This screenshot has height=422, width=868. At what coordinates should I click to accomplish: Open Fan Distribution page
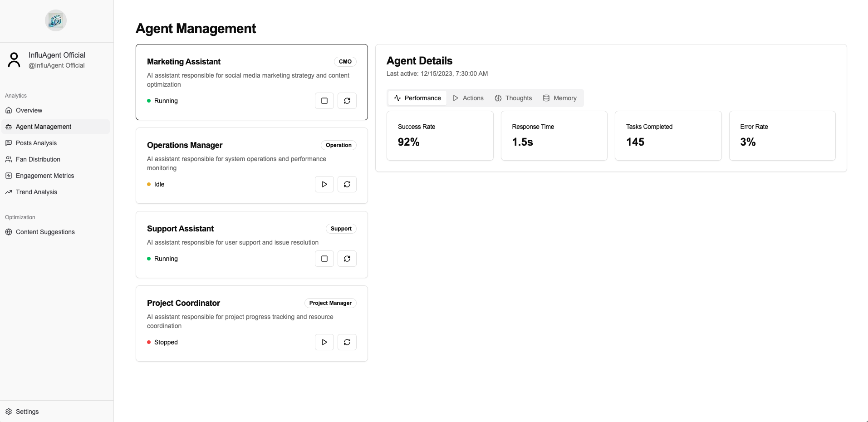click(x=38, y=159)
